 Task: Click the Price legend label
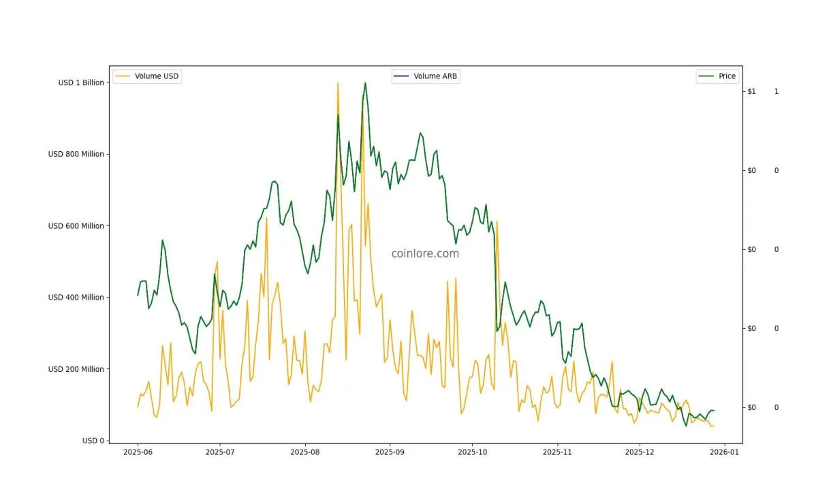pos(727,76)
